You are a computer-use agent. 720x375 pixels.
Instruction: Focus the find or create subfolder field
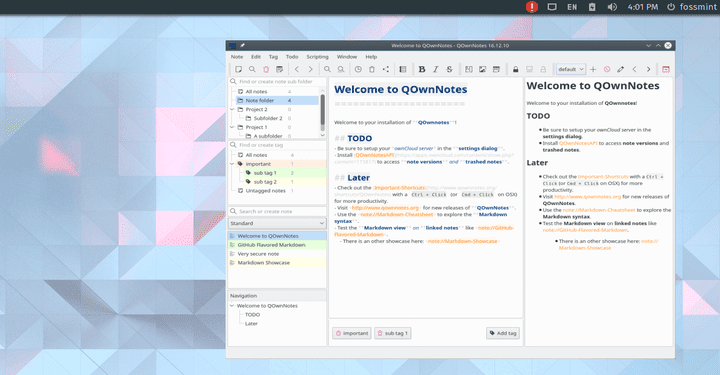277,81
